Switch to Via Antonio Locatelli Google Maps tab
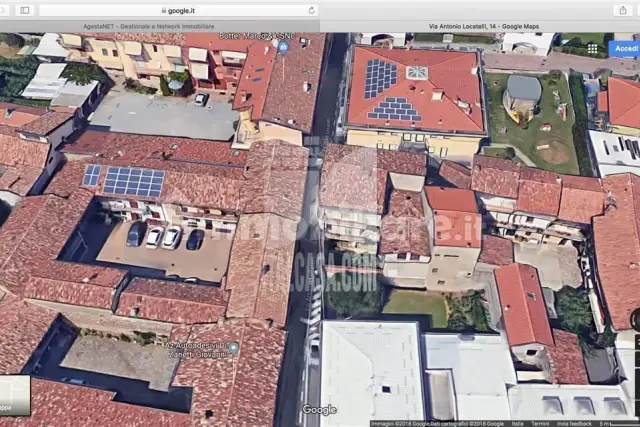This screenshot has width=640, height=427. click(484, 26)
